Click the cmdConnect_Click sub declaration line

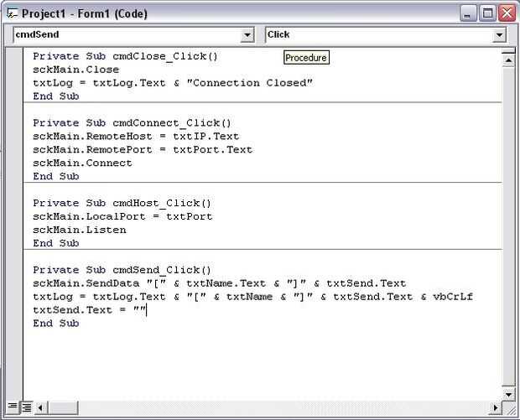[x=125, y=122]
